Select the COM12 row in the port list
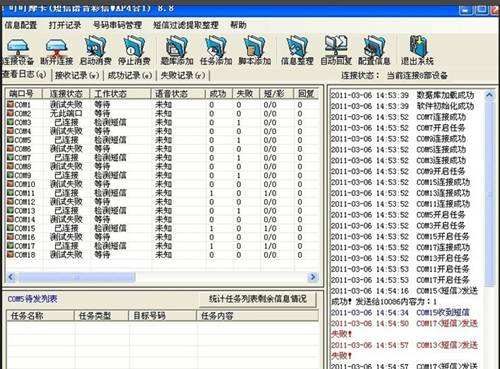The height and width of the screenshot is (369, 500). [x=162, y=202]
